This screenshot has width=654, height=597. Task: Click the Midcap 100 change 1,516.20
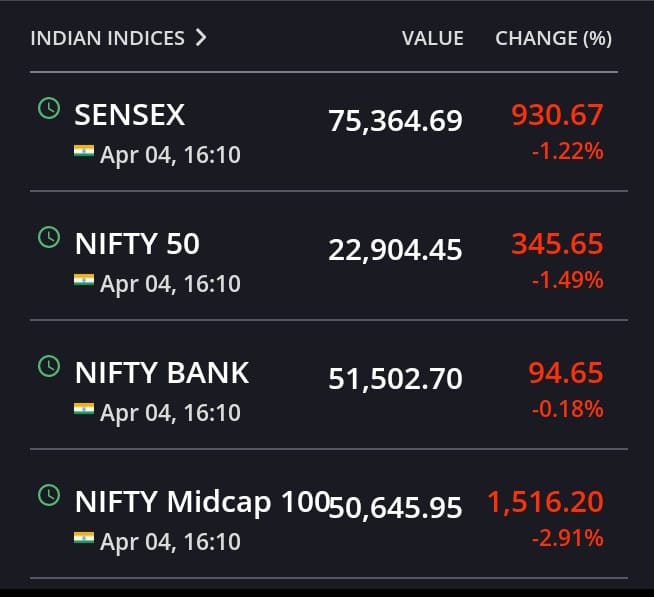[546, 502]
